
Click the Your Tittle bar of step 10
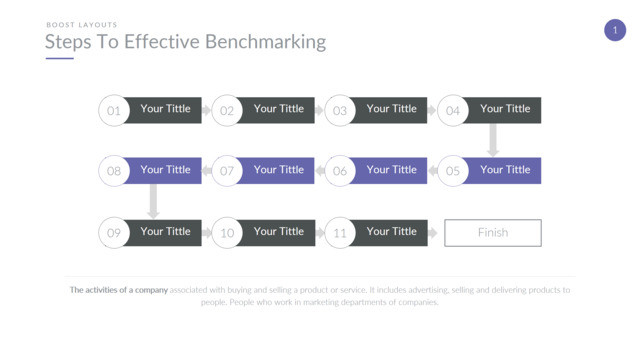[276, 233]
